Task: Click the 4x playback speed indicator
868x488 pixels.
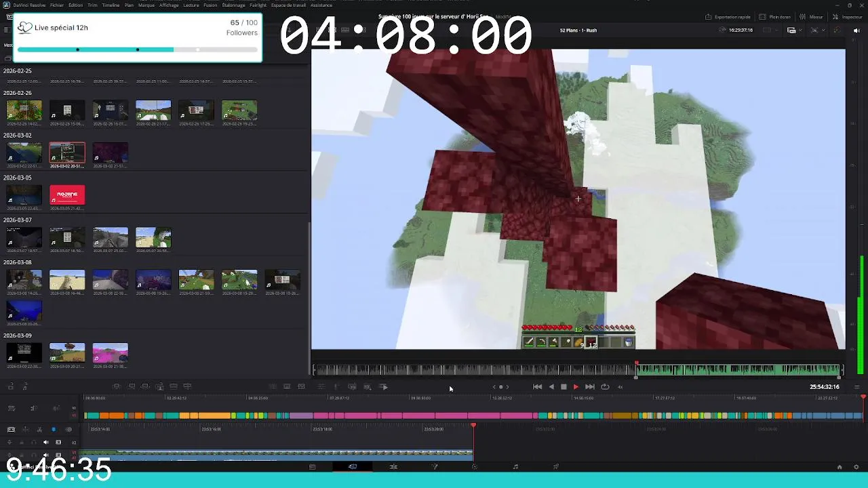Action: [620, 387]
